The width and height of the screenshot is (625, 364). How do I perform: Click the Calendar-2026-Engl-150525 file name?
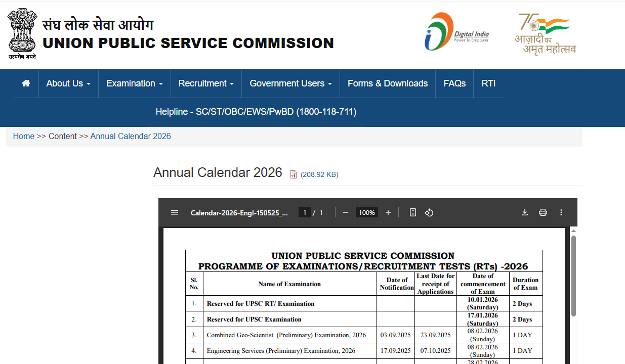pyautogui.click(x=239, y=213)
